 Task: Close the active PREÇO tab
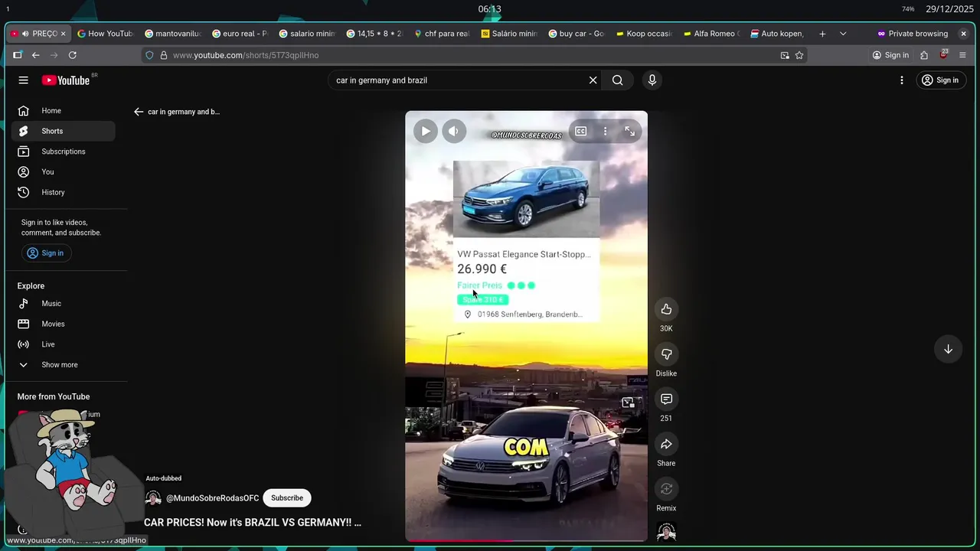pos(63,34)
